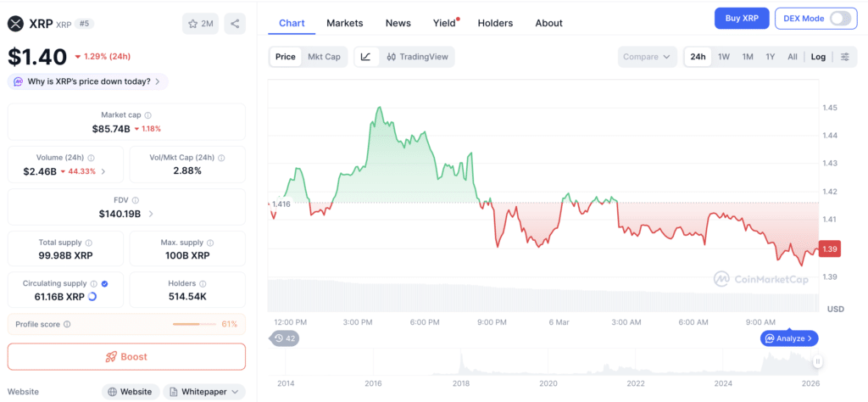Screen dimensions: 868x402
Task: Toggle Log scale on chart
Action: (818, 57)
